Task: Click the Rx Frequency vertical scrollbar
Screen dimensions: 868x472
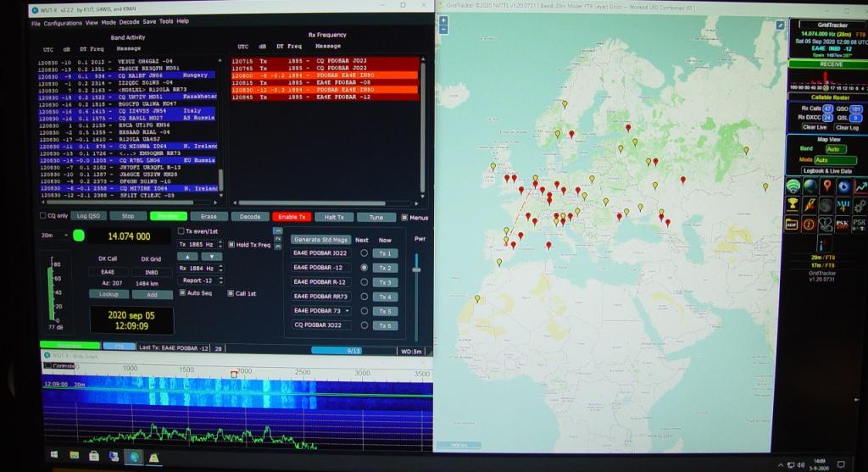Action: [x=423, y=126]
